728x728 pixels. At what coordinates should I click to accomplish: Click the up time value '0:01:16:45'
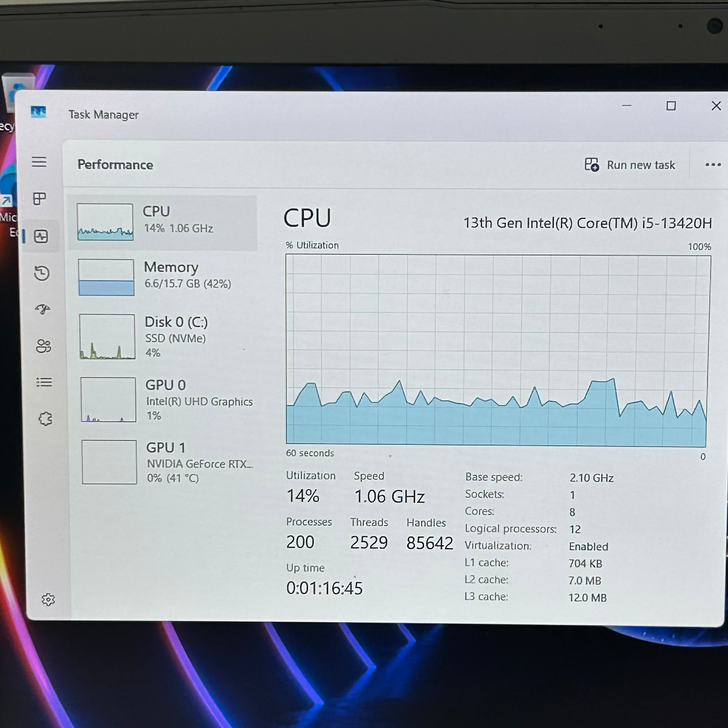click(325, 588)
